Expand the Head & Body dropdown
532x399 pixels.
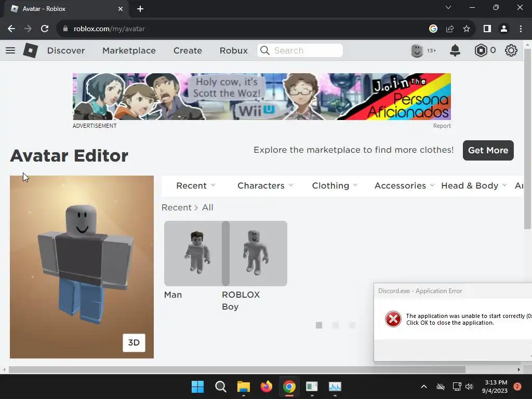pos(474,185)
